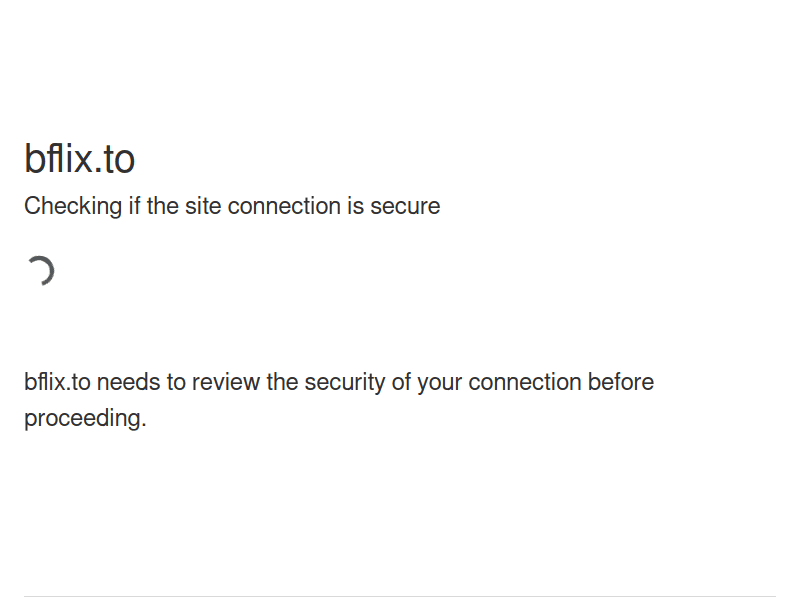Click the word 'connection' in the subtitle
Screen dimensions: 800x600
(284, 207)
